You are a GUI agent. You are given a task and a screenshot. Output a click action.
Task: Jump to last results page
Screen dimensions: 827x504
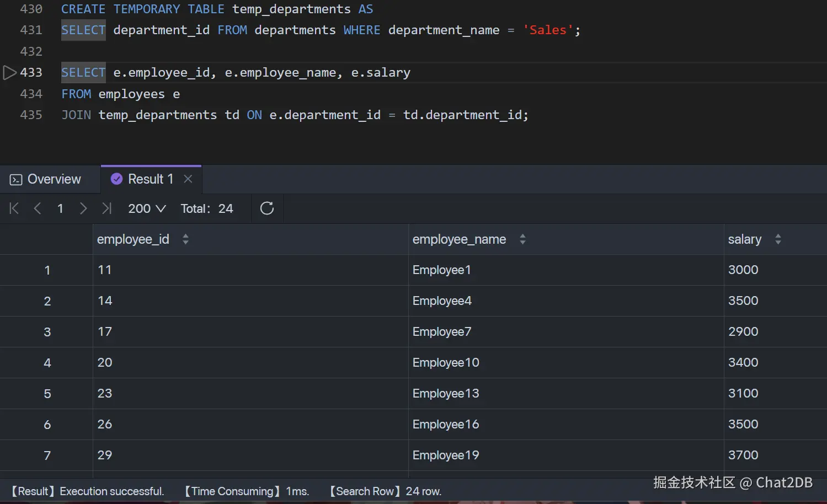106,208
